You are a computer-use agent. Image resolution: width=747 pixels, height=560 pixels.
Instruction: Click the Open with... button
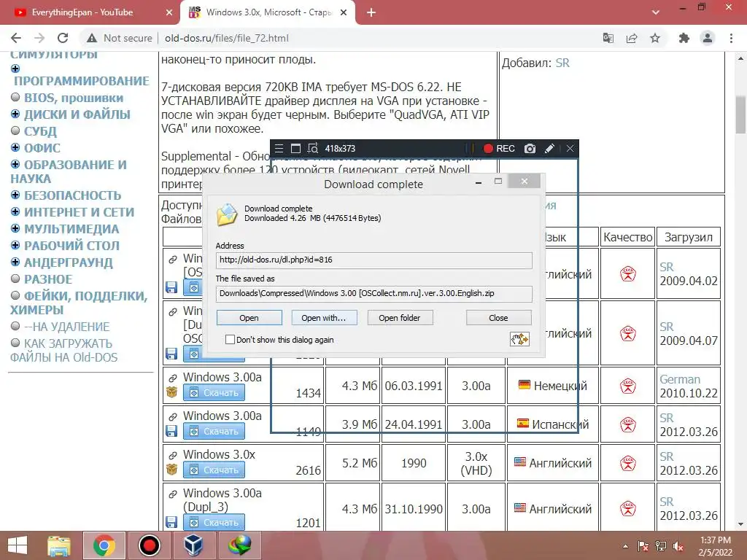[x=323, y=318]
